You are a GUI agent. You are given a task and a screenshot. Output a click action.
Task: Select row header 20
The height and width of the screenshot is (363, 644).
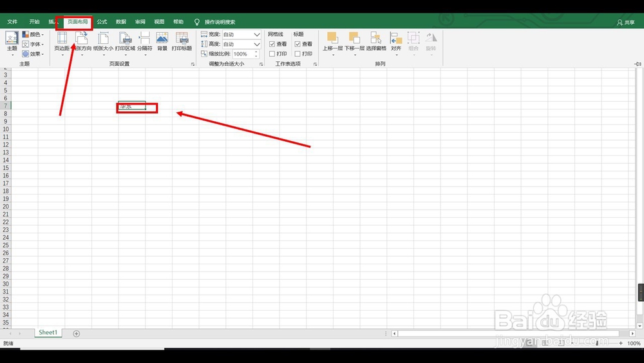coord(6,206)
